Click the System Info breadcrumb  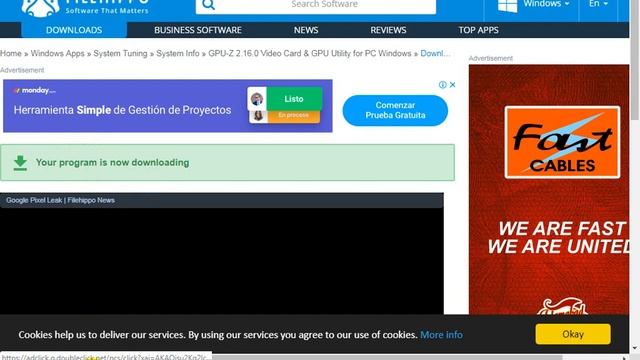(x=178, y=53)
